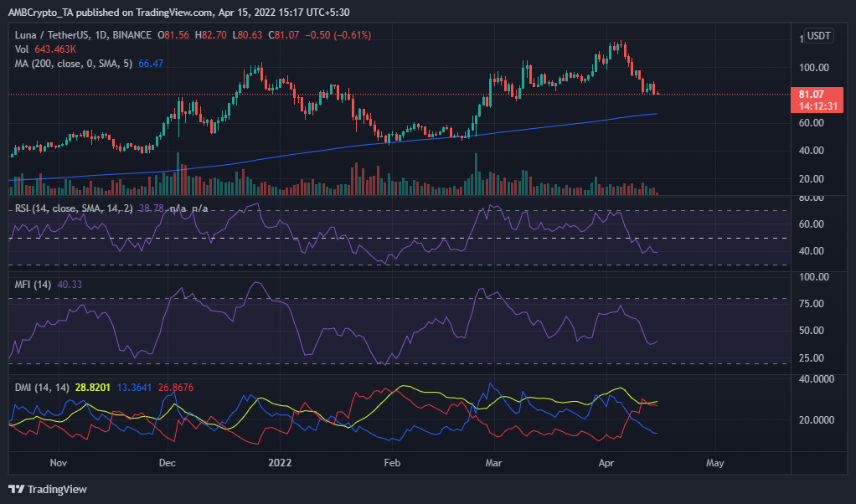Click the 40.0000 label on DMI scale
This screenshot has height=504, width=856.
pos(814,379)
